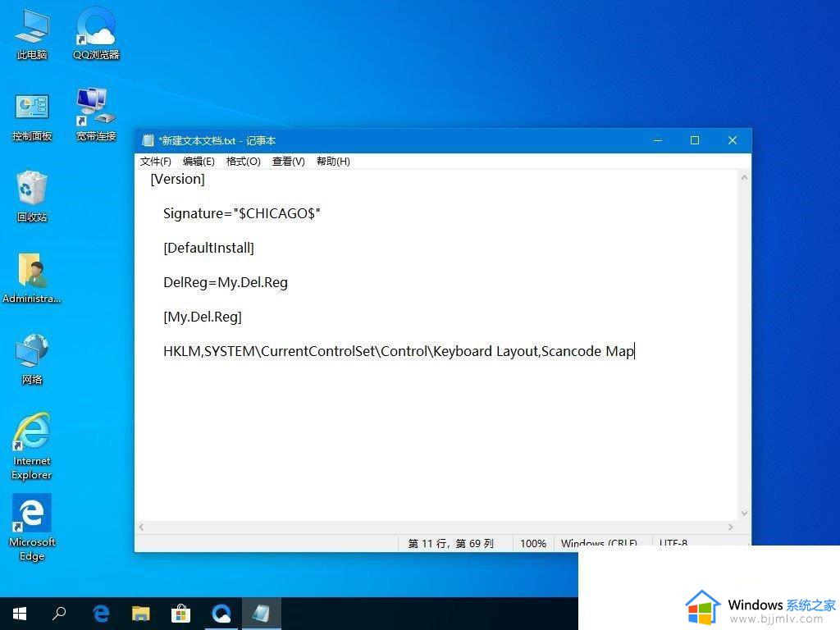The height and width of the screenshot is (630, 840).
Task: Open the 格式(O) menu
Action: (243, 162)
